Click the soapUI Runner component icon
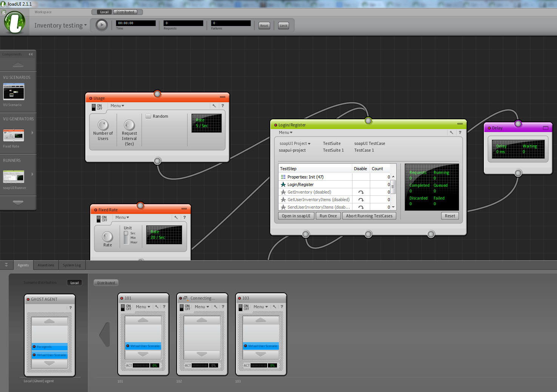557x392 pixels. coord(14,177)
